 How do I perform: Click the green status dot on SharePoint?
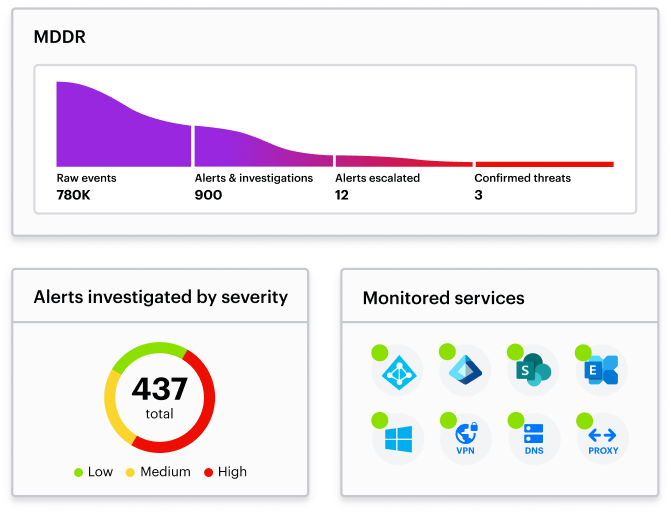click(x=515, y=352)
